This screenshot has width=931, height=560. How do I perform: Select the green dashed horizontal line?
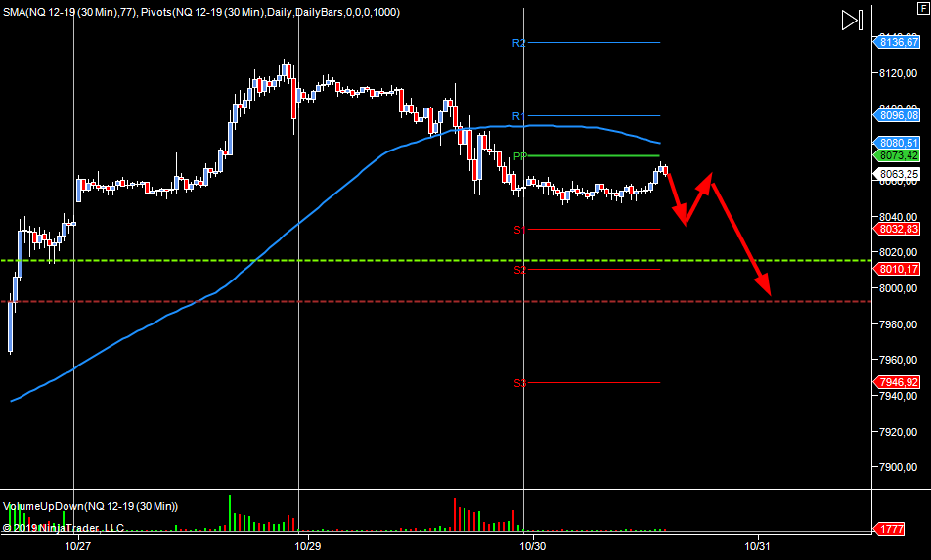tap(293, 261)
